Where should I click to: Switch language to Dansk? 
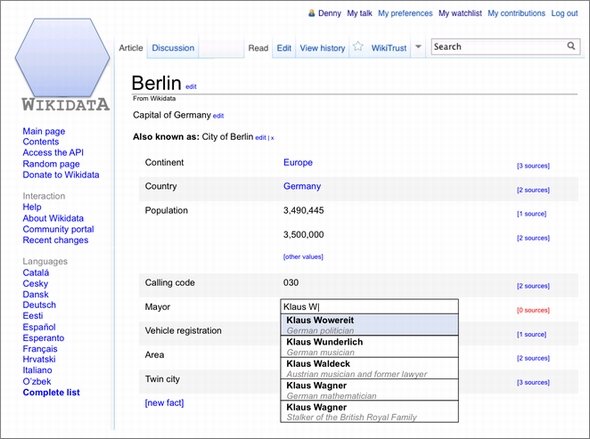35,295
